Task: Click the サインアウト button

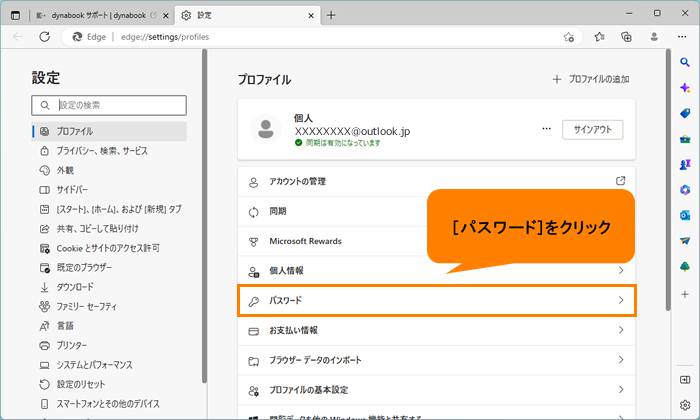Action: (592, 130)
